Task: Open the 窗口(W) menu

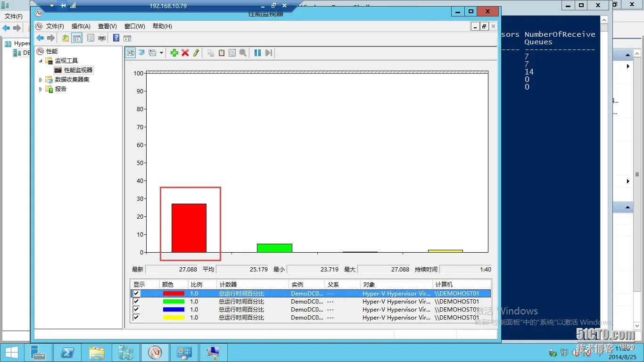Action: (135, 26)
